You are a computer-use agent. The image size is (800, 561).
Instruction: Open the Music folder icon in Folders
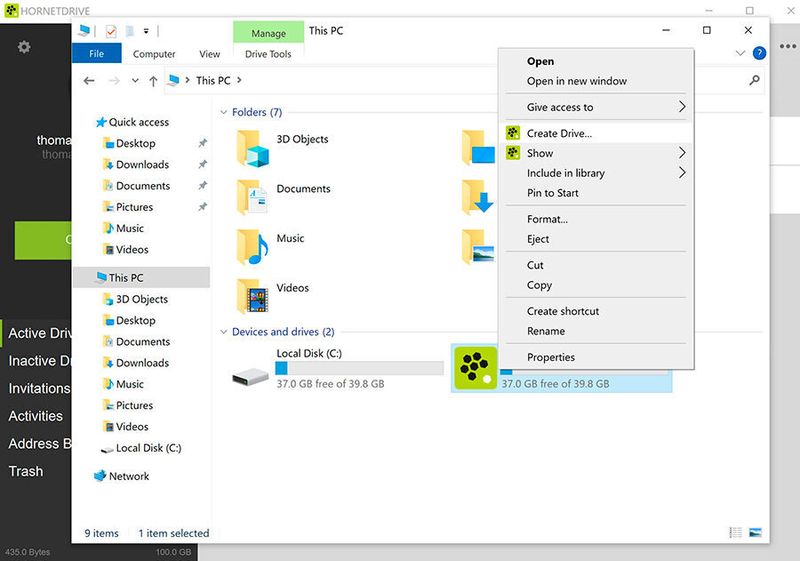[x=252, y=247]
